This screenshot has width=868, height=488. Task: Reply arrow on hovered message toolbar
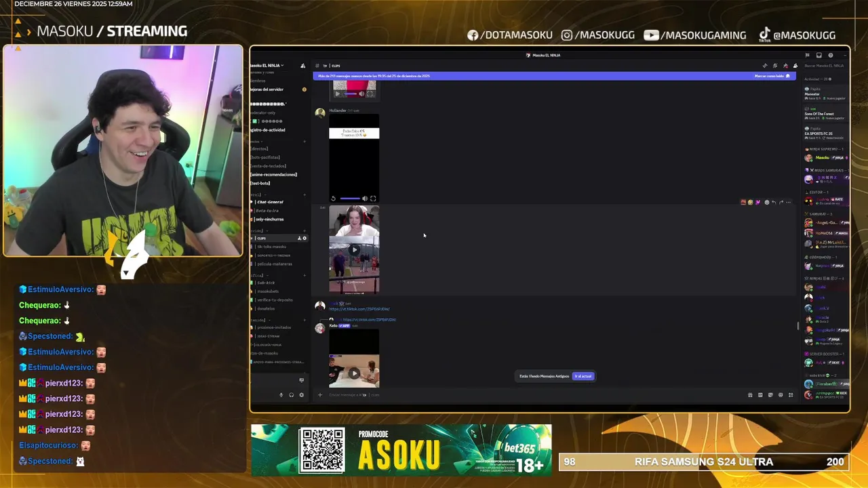(774, 202)
